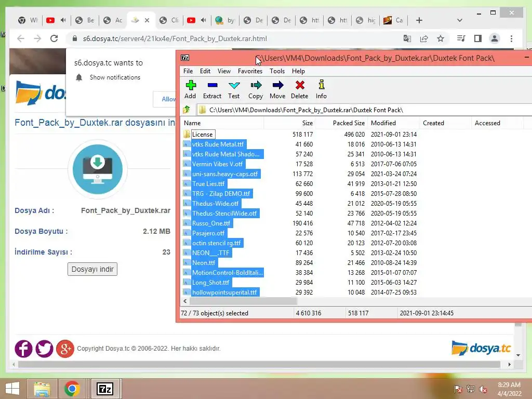Sort list by Size column header
Viewport: 532px width, 399px height.
tap(289, 123)
